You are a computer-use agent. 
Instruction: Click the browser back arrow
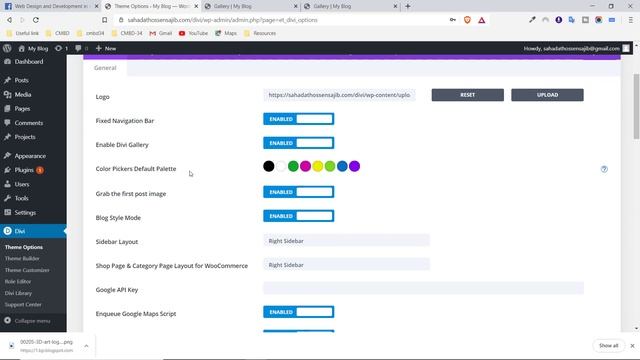[9, 20]
